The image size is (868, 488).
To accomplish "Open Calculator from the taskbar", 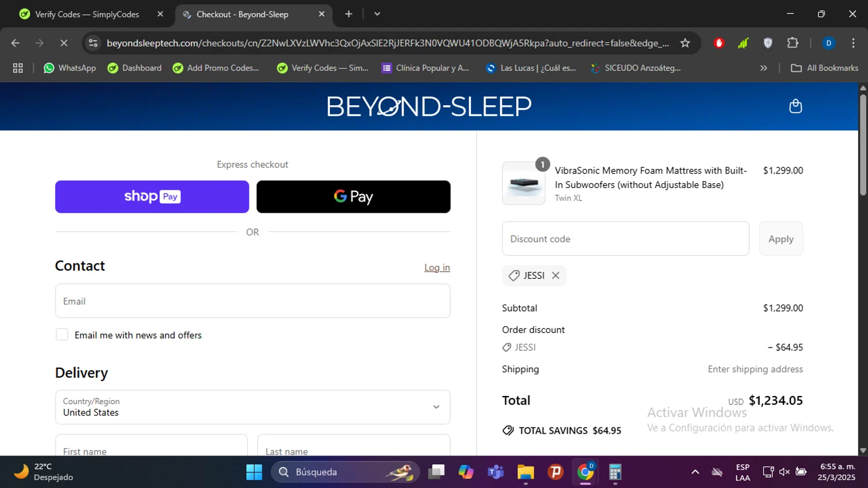I will [615, 472].
